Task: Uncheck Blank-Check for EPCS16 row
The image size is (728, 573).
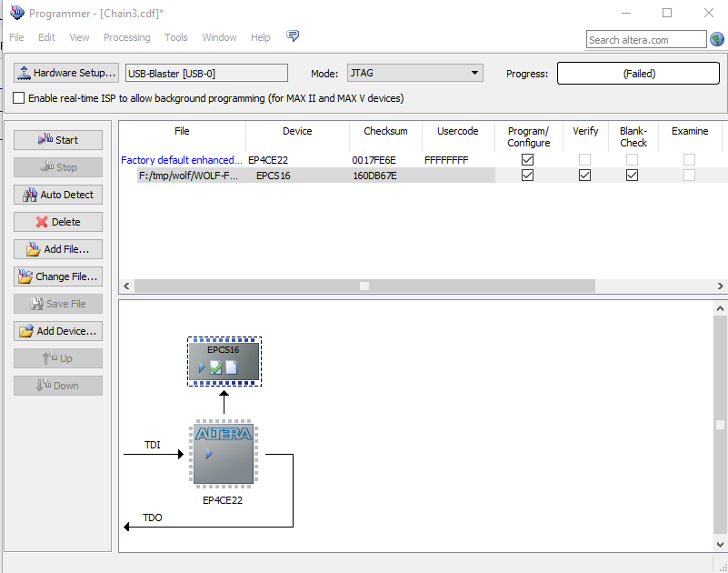Action: 632,176
